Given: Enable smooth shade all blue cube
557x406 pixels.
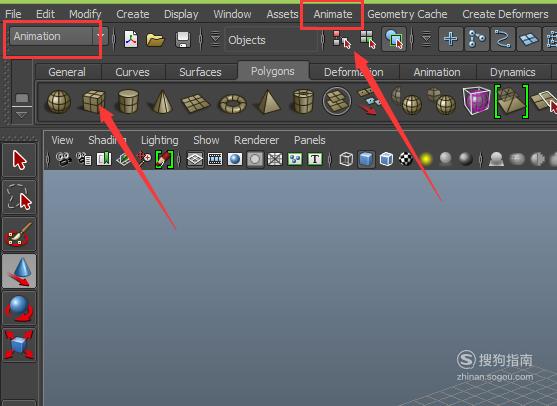Looking at the screenshot, I should (366, 159).
